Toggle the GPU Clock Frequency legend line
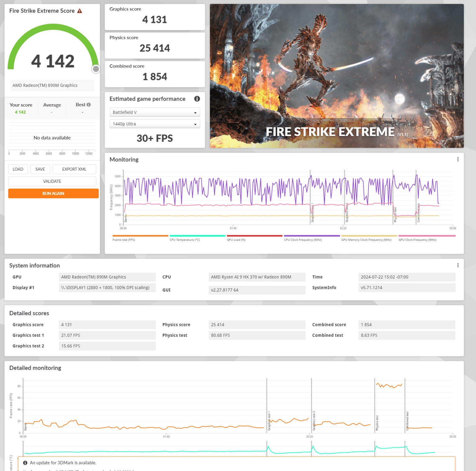This screenshot has height=471, width=476. pyautogui.click(x=427, y=238)
